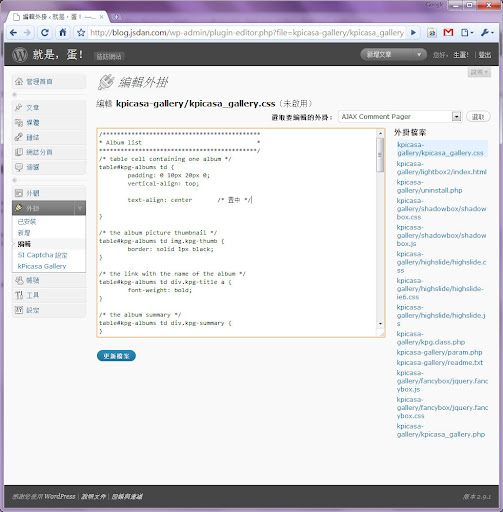Image resolution: width=503 pixels, height=512 pixels.
Task: Close the current browser tab
Action: click(101, 17)
